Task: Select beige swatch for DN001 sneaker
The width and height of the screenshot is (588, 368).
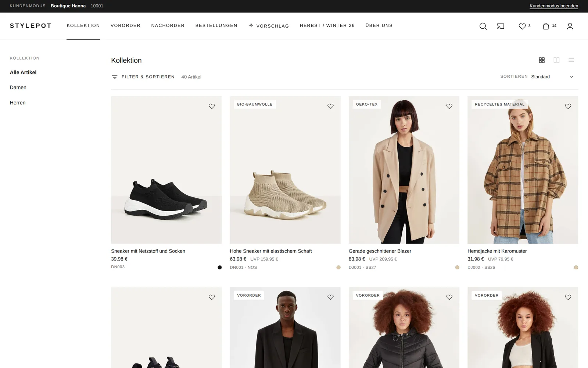Action: (x=338, y=268)
